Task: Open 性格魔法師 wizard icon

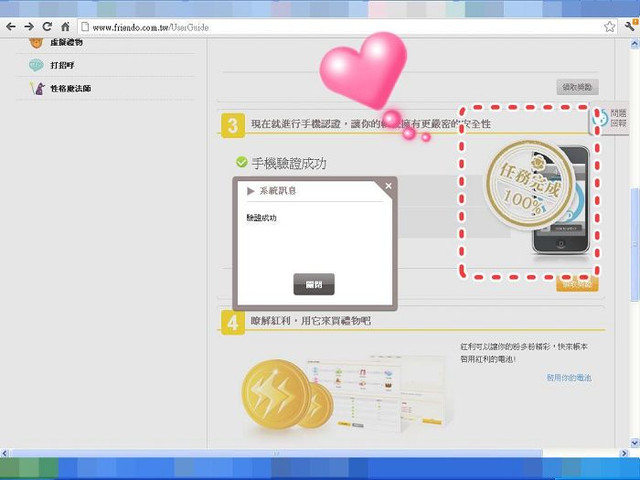Action: click(x=38, y=88)
